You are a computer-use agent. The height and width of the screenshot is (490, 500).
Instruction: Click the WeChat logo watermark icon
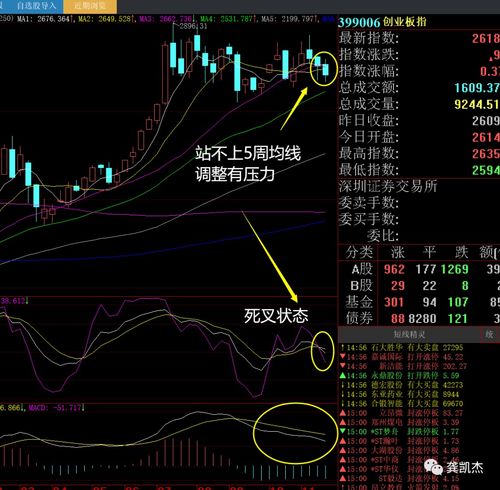[x=433, y=466]
